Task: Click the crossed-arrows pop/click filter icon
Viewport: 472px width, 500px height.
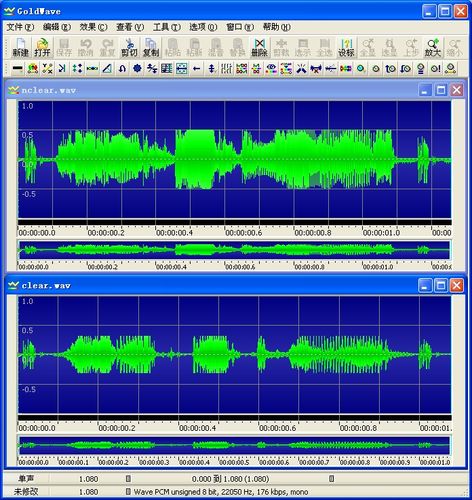Action: pos(301,69)
